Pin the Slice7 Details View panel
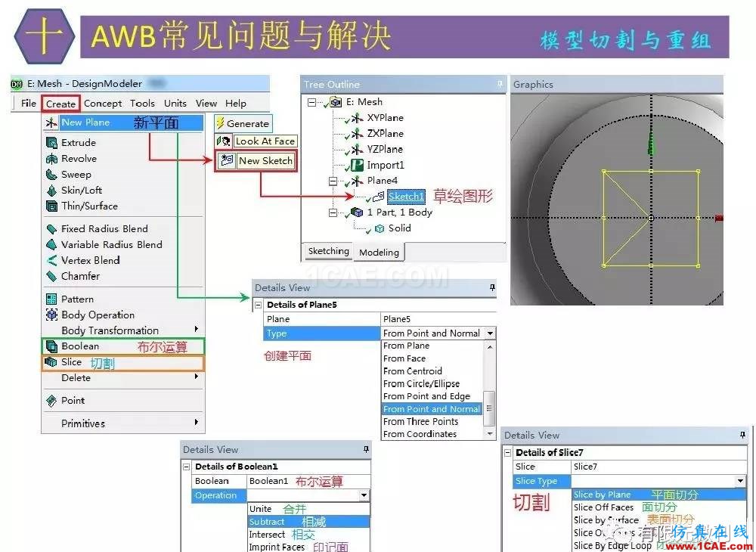The height and width of the screenshot is (552, 756). [x=742, y=435]
